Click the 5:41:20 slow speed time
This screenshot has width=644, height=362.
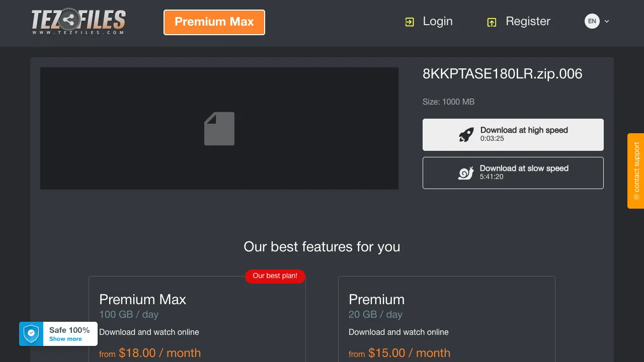492,176
